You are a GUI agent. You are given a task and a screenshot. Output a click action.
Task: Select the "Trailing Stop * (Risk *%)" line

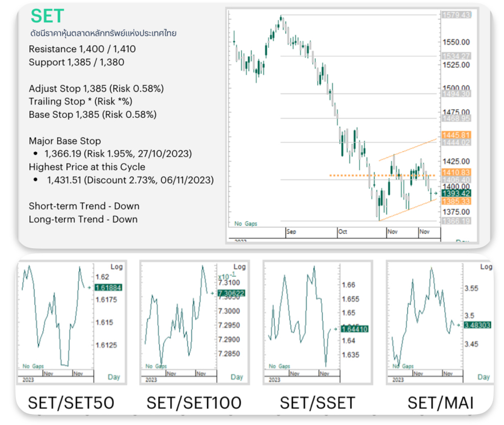(81, 101)
